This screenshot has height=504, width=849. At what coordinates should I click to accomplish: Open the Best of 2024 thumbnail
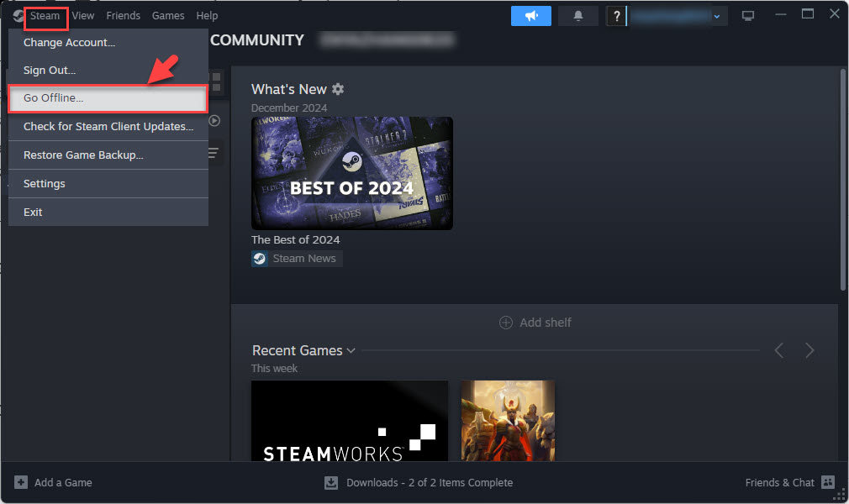(x=351, y=173)
